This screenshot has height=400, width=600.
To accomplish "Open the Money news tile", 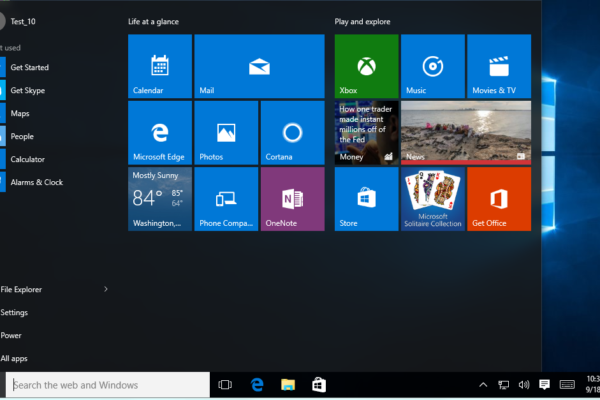I will [367, 133].
